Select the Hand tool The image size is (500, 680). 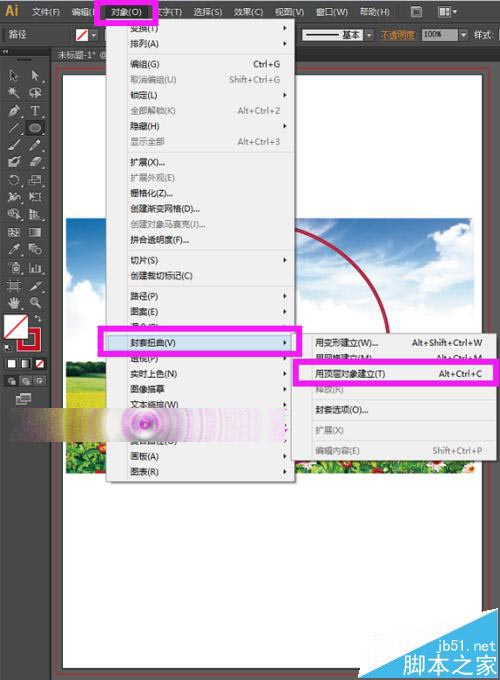click(14, 303)
